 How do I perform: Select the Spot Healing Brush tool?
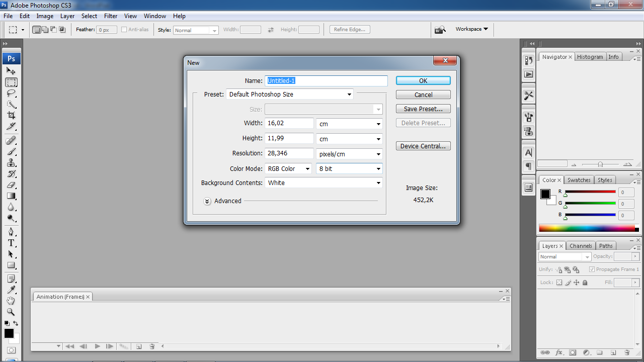coord(11,140)
